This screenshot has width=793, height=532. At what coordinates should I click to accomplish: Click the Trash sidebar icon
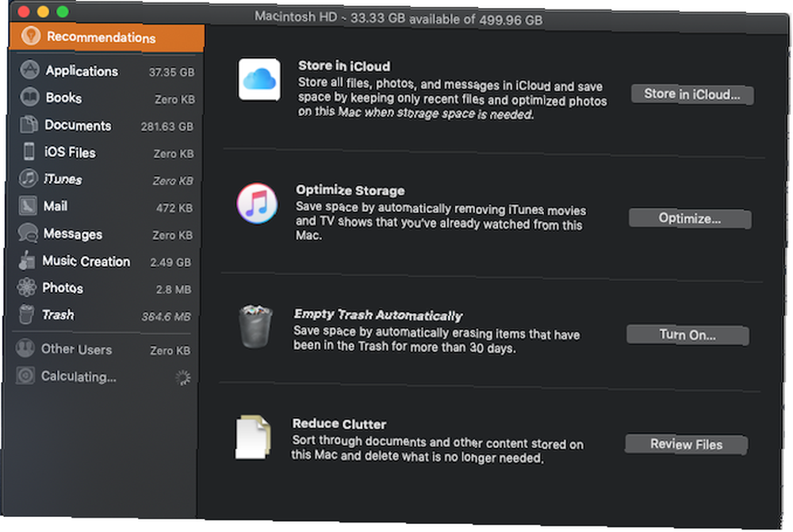click(26, 313)
